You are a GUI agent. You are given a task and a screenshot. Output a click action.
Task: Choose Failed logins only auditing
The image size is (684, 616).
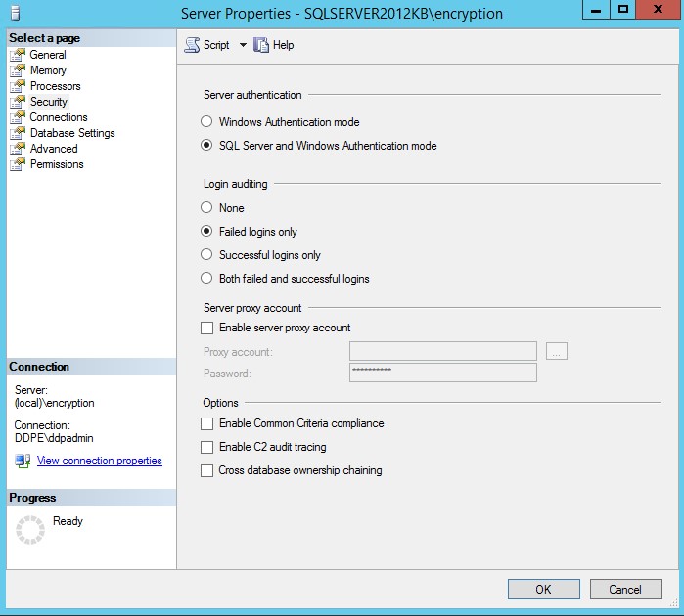pyautogui.click(x=206, y=231)
